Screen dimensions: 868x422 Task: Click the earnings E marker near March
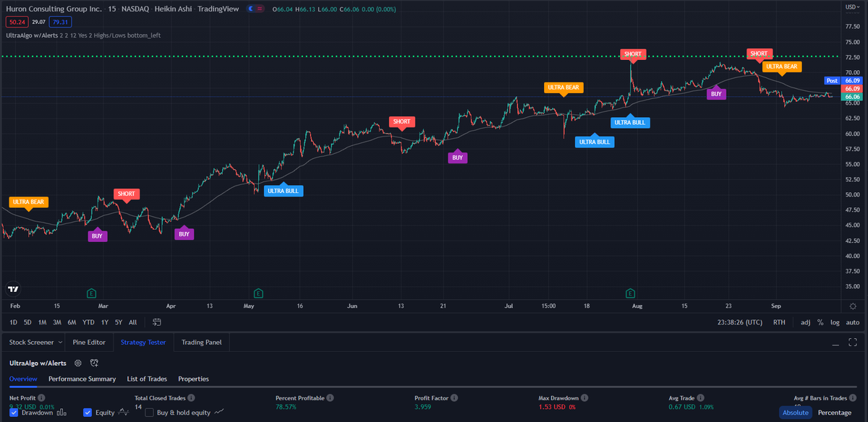[91, 293]
